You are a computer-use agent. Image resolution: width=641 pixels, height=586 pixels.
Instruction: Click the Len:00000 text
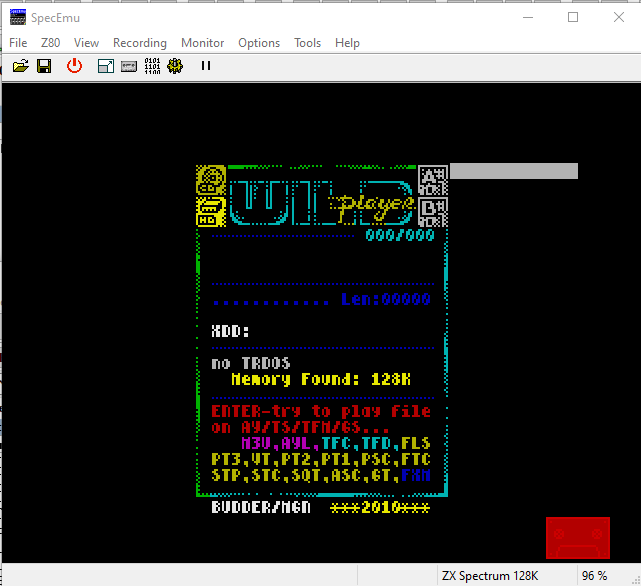point(386,299)
